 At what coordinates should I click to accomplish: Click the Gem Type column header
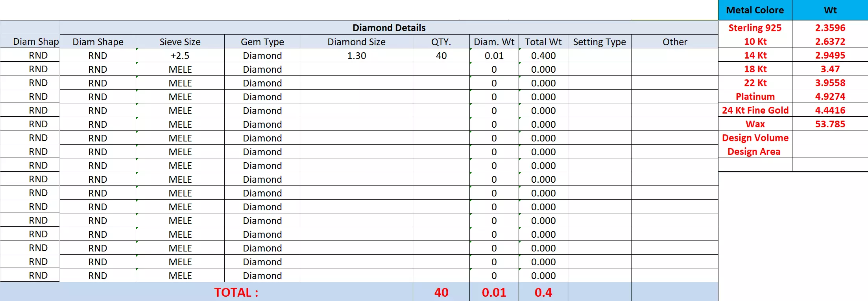click(x=262, y=42)
